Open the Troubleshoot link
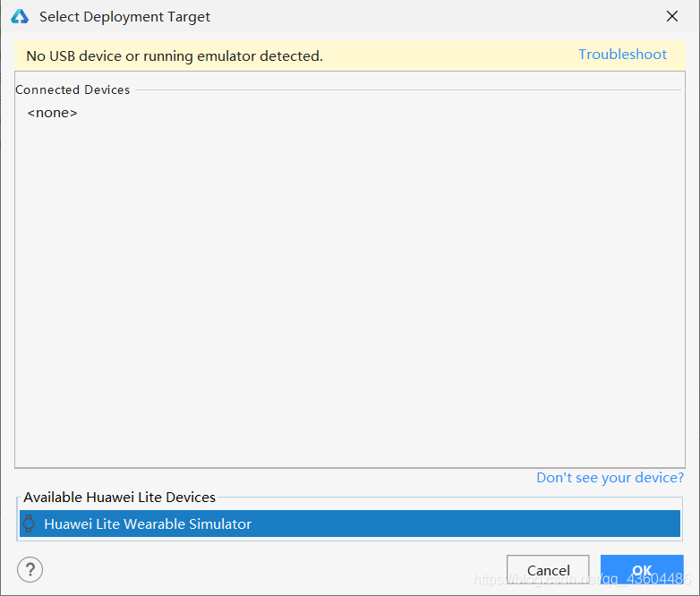This screenshot has width=700, height=596. point(622,55)
